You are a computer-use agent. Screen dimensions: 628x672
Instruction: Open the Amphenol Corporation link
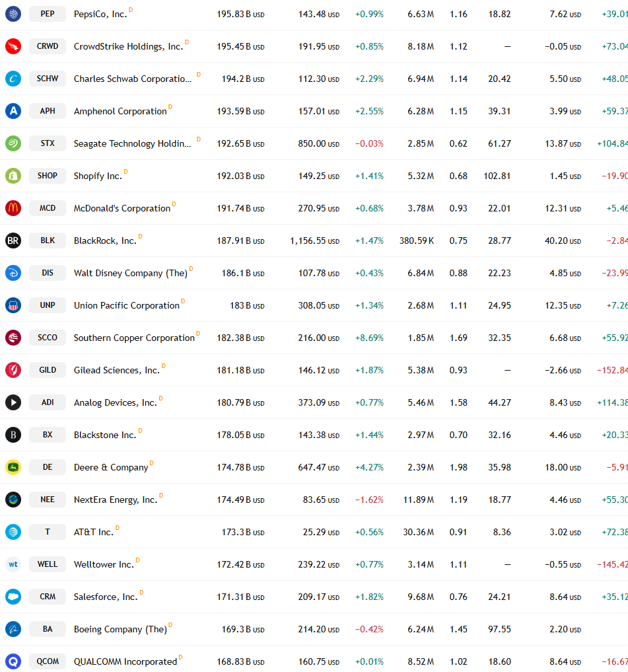pos(120,112)
